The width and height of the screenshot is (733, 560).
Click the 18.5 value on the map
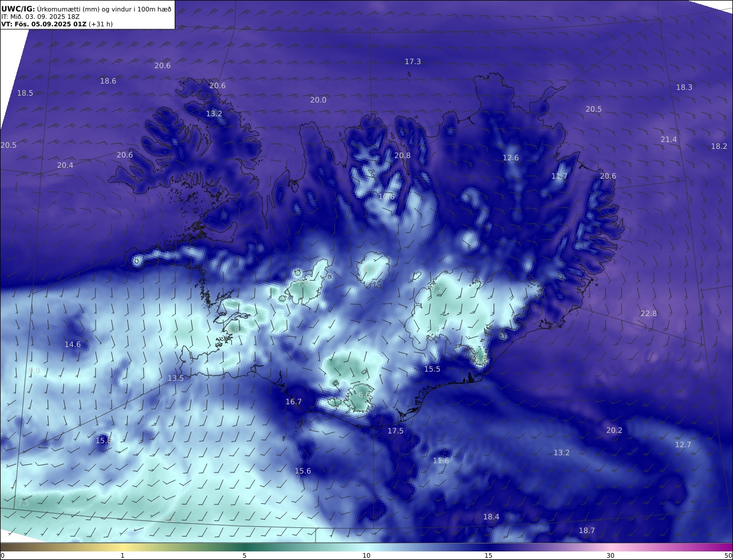click(25, 93)
